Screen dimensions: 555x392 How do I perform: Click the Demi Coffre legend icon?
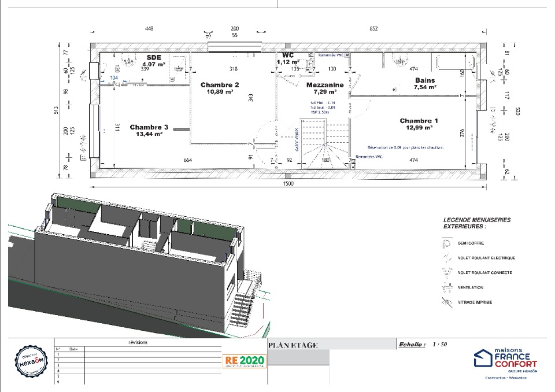446,244
